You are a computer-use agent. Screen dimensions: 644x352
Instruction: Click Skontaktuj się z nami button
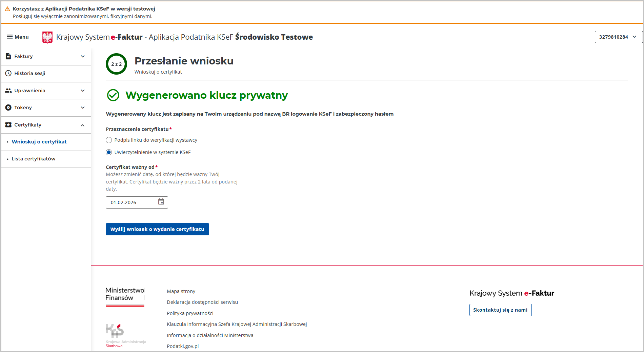(x=500, y=310)
